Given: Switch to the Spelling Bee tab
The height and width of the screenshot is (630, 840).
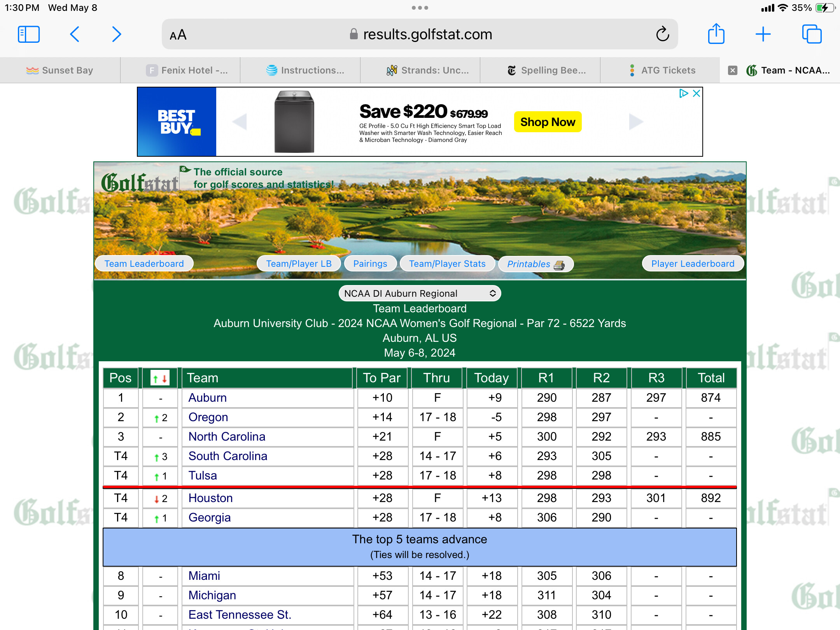Looking at the screenshot, I should click(x=546, y=70).
